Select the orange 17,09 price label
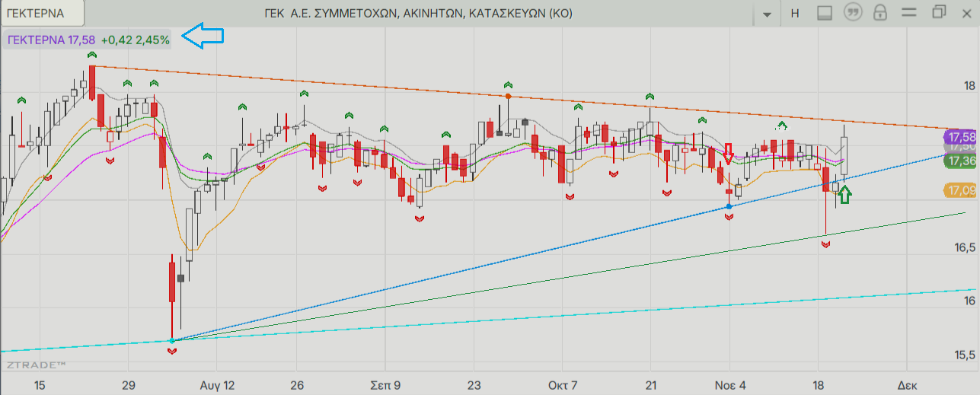The width and height of the screenshot is (980, 395). tap(960, 190)
